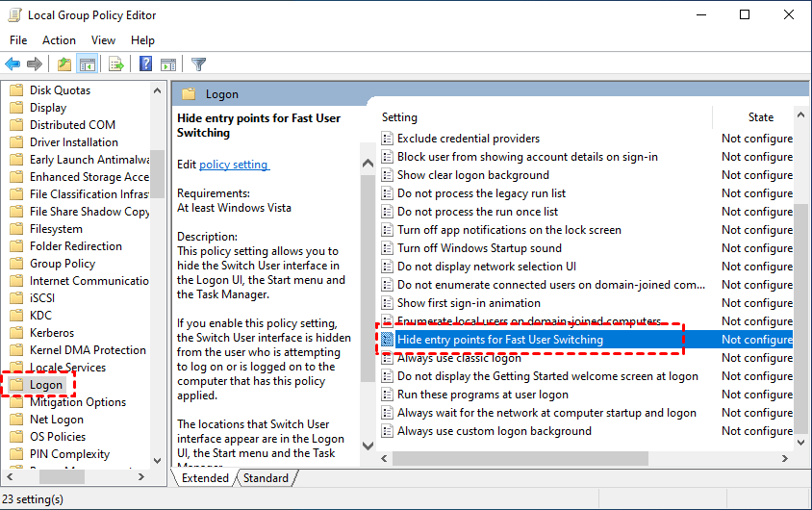Select OS Policies tree folder
The width and height of the screenshot is (812, 510).
(58, 437)
